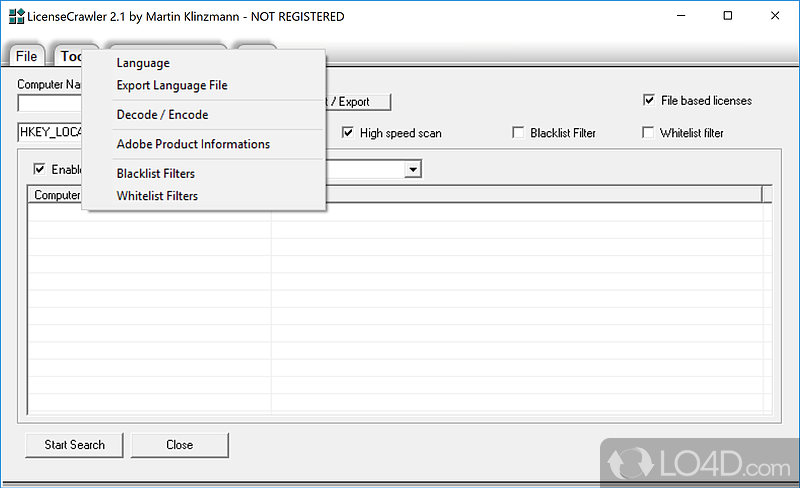
Task: Toggle the Enable checkbox above the results list
Action: 39,169
